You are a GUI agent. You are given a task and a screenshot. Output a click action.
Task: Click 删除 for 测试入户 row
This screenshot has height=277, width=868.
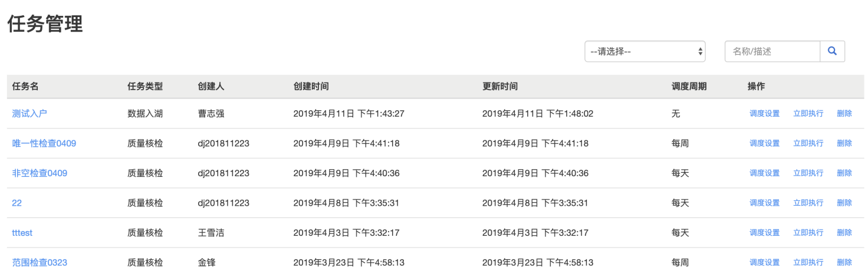click(844, 114)
